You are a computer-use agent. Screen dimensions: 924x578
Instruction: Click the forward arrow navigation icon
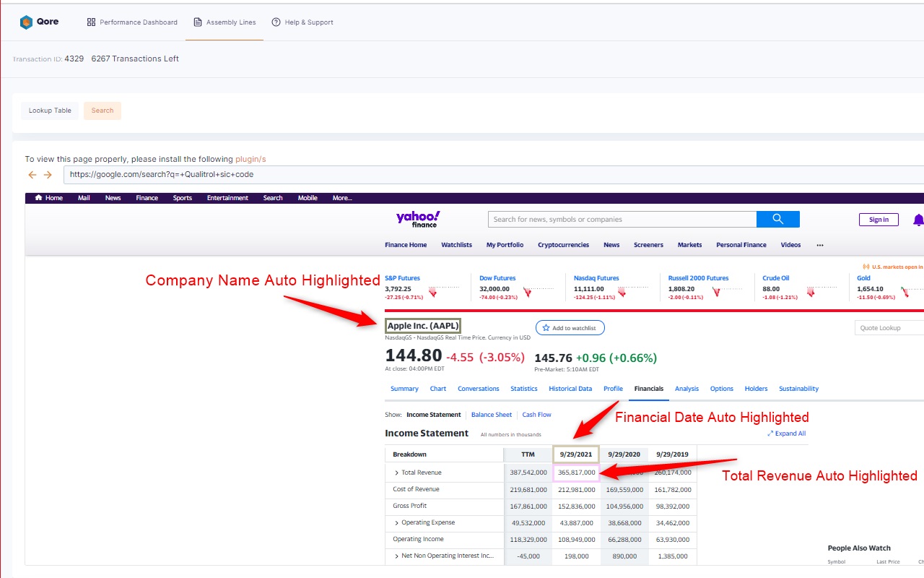click(48, 175)
